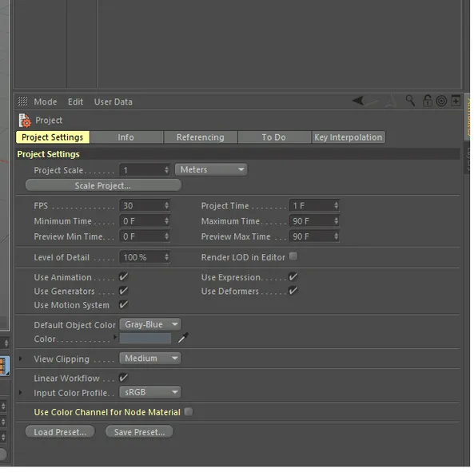The height and width of the screenshot is (476, 474).
Task: Click the back arrow in Attribute Manager
Action: tap(358, 101)
